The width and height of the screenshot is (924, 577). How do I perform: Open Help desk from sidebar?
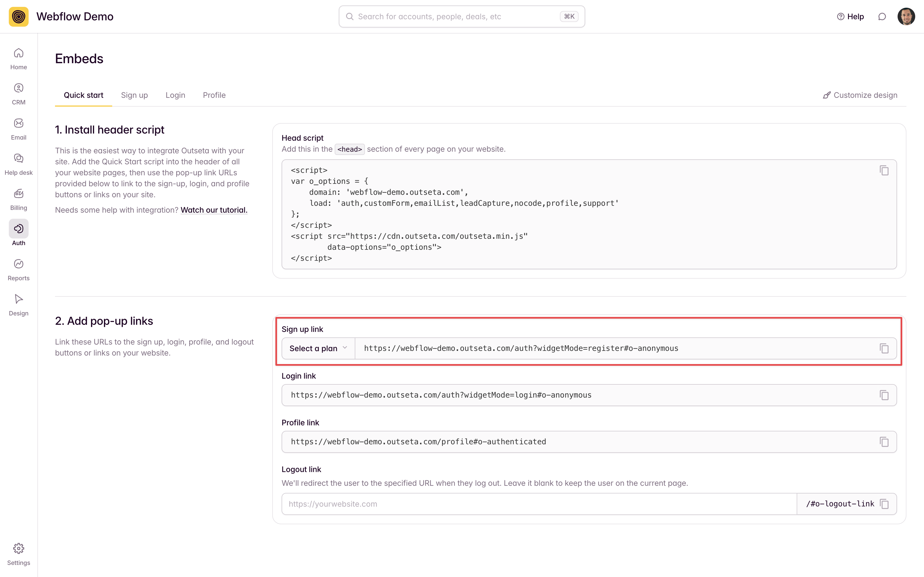(18, 159)
